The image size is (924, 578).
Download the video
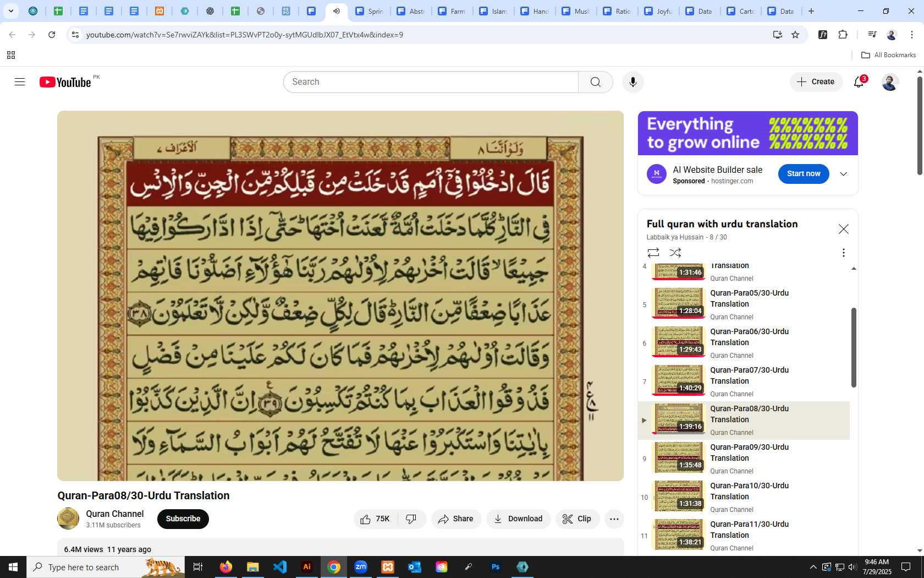[518, 519]
